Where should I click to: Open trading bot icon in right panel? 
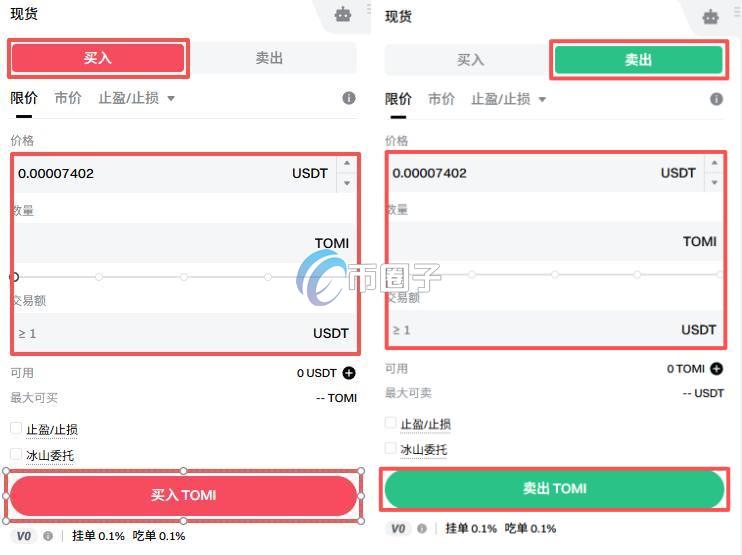click(710, 17)
